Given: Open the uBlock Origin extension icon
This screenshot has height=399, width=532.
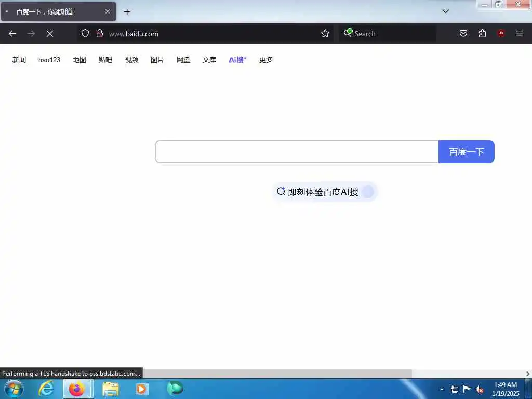Looking at the screenshot, I should click(501, 33).
